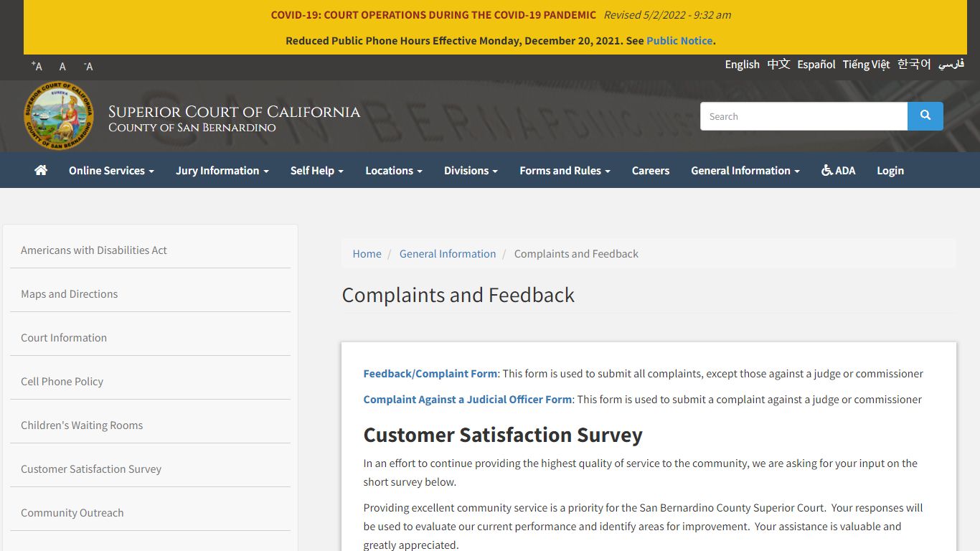The height and width of the screenshot is (551, 980).
Task: Expand the General Information menu
Action: pos(745,170)
